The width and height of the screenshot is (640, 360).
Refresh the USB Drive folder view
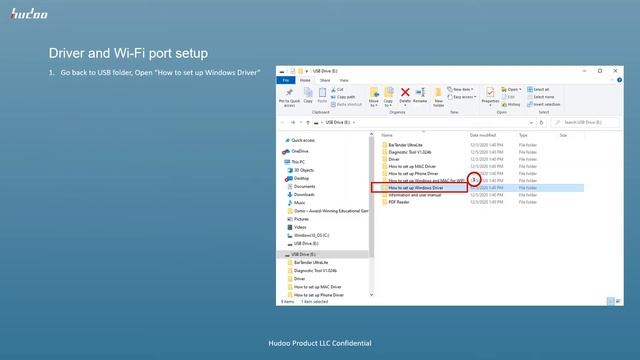pyautogui.click(x=541, y=122)
